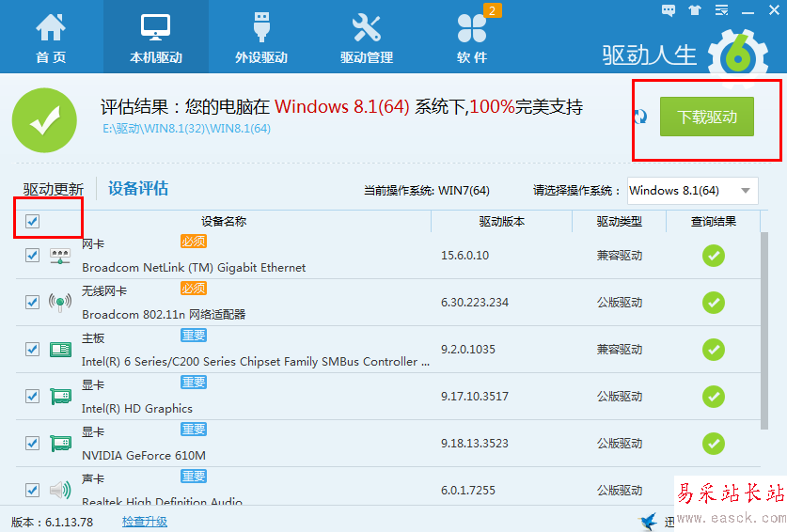Uncheck the 网卡 Broadcom NetLink checkbox
This screenshot has width=787, height=532.
point(33,256)
